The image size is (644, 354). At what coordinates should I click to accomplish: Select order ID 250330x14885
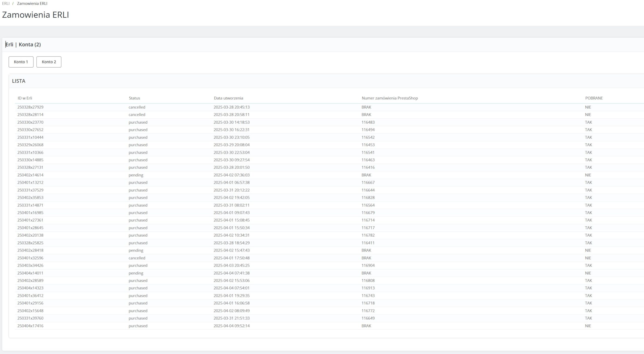pos(30,160)
